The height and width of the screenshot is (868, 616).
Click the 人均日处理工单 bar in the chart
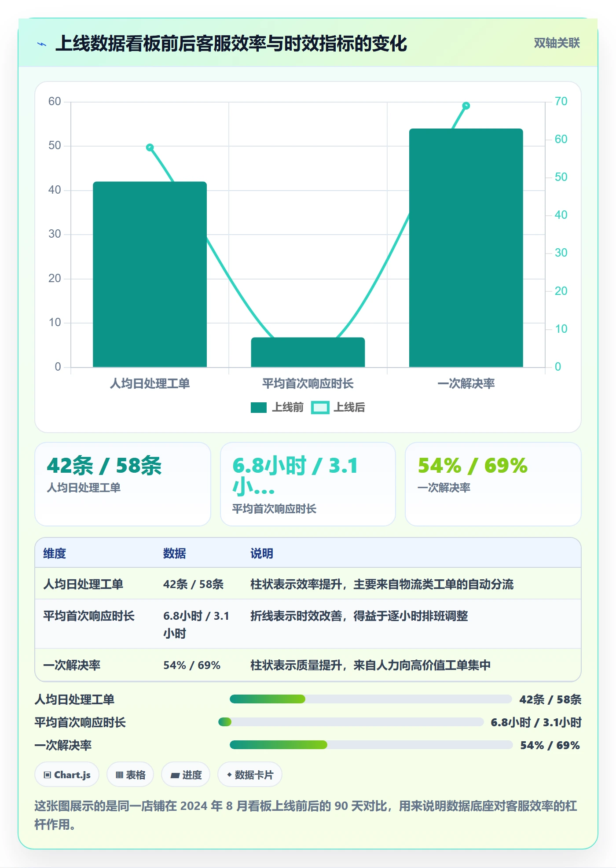coord(150,274)
